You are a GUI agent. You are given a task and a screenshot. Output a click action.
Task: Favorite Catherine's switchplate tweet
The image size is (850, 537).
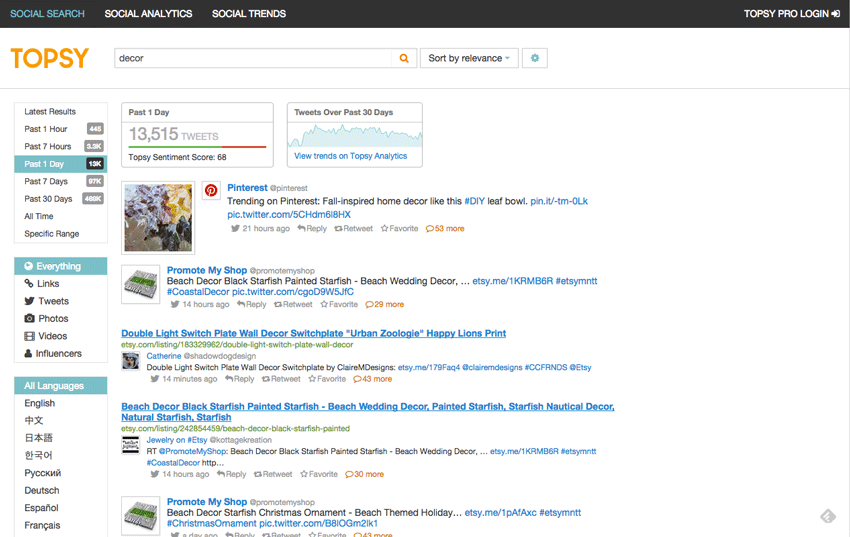(327, 379)
